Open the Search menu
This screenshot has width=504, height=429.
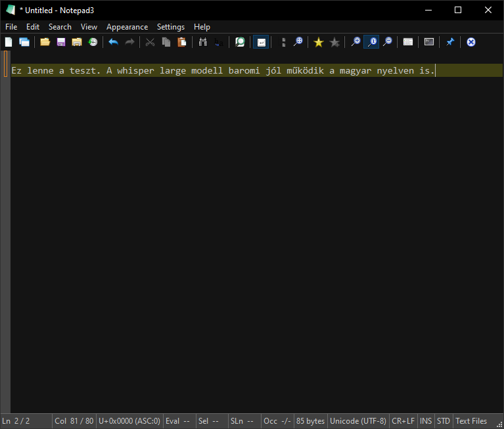point(60,27)
